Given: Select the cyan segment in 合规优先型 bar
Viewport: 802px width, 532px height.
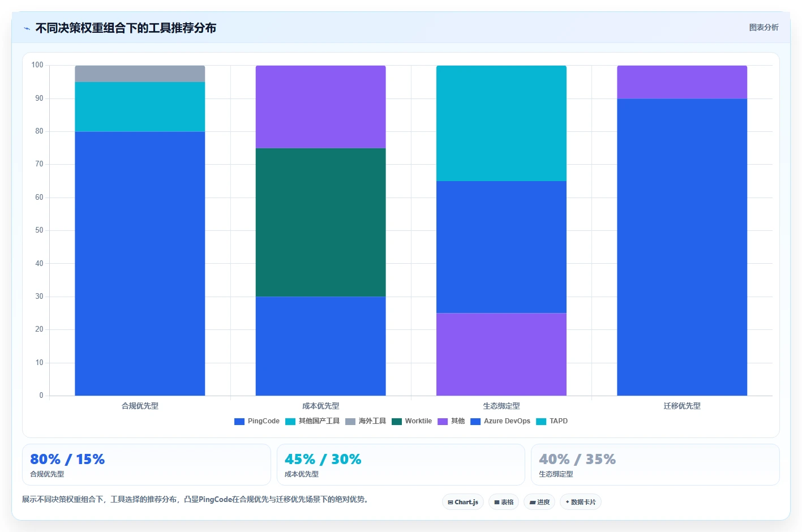Looking at the screenshot, I should tap(140, 107).
